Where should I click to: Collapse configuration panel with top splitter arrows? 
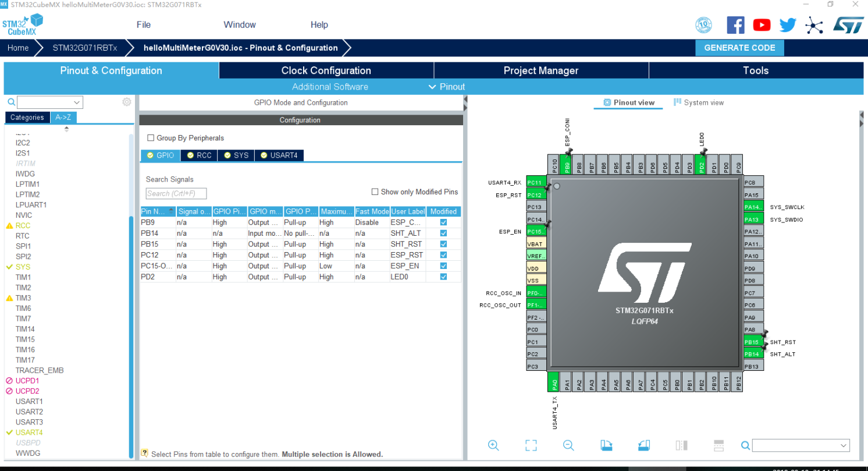(465, 104)
